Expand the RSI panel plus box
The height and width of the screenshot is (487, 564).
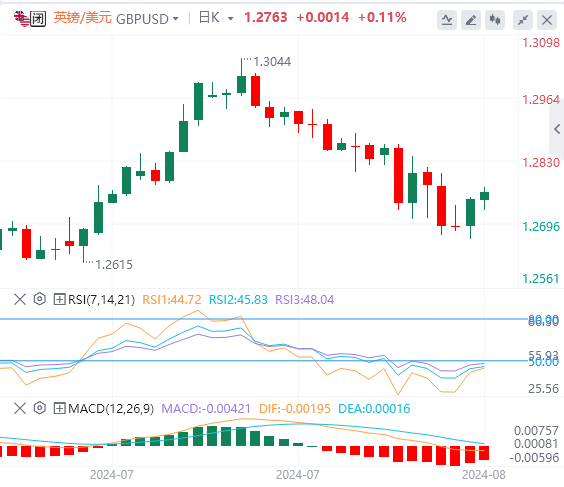59,299
